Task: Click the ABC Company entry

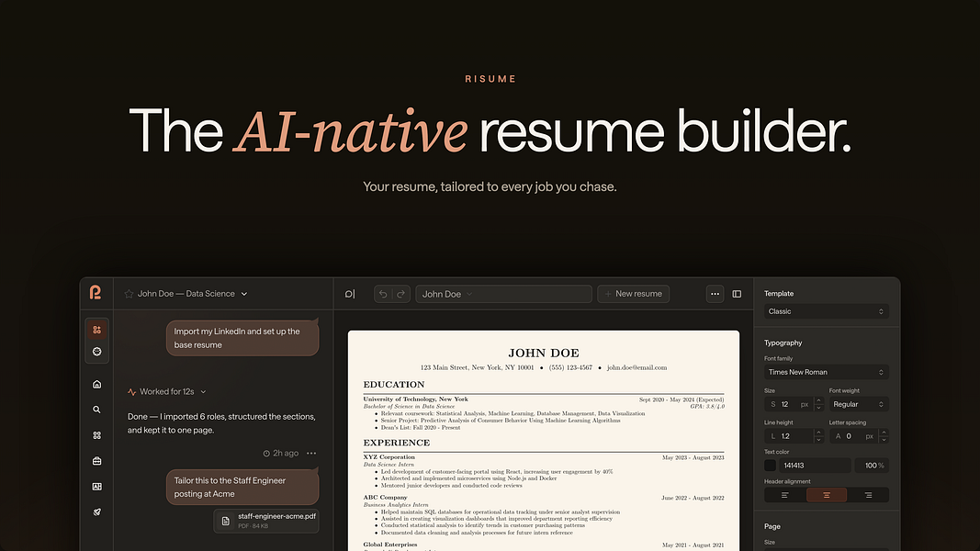Action: click(385, 497)
